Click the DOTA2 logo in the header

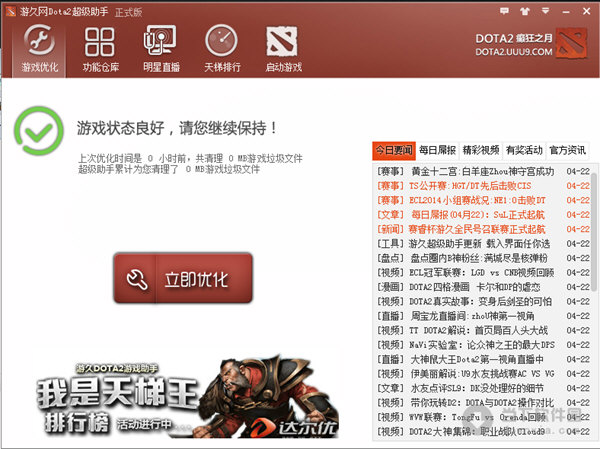(x=572, y=43)
